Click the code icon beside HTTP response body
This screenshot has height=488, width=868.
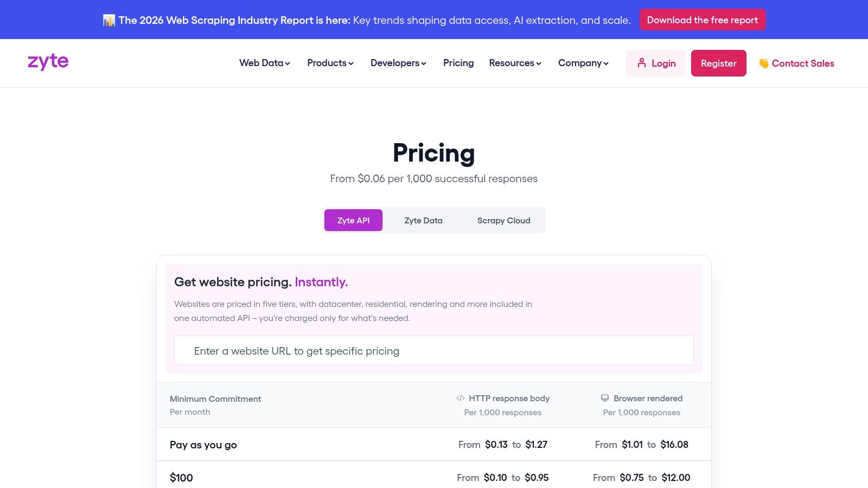coord(461,398)
